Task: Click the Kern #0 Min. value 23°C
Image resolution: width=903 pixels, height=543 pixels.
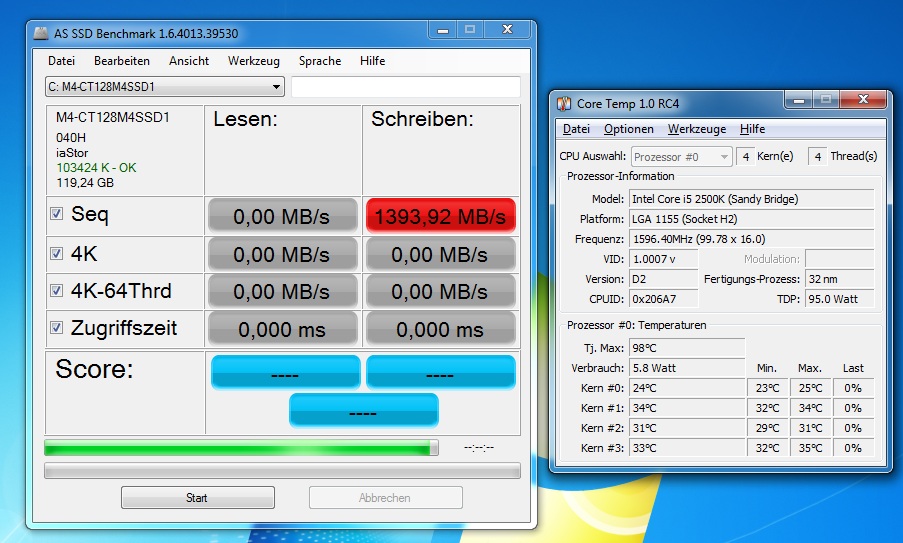Action: click(x=768, y=388)
